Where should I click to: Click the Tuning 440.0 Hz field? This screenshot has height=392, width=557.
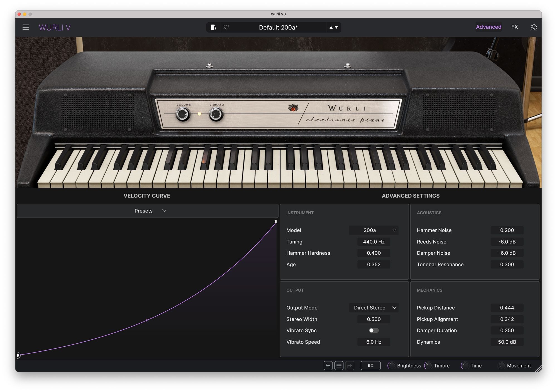[374, 242]
